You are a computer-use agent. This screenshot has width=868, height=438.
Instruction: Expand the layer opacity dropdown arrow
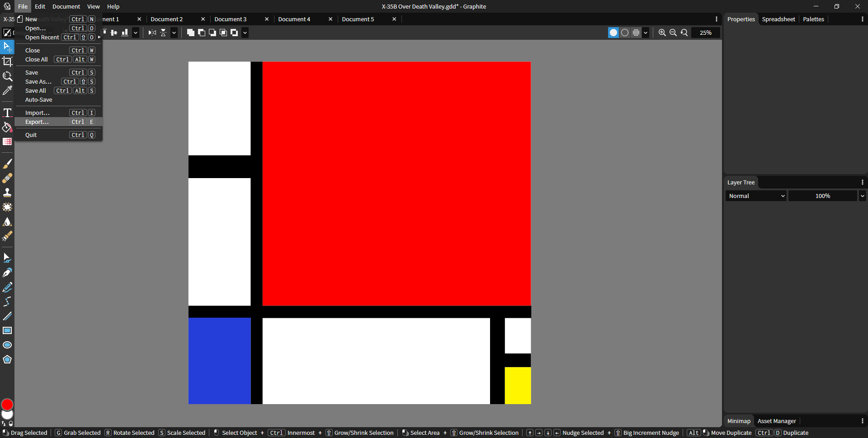tap(863, 196)
